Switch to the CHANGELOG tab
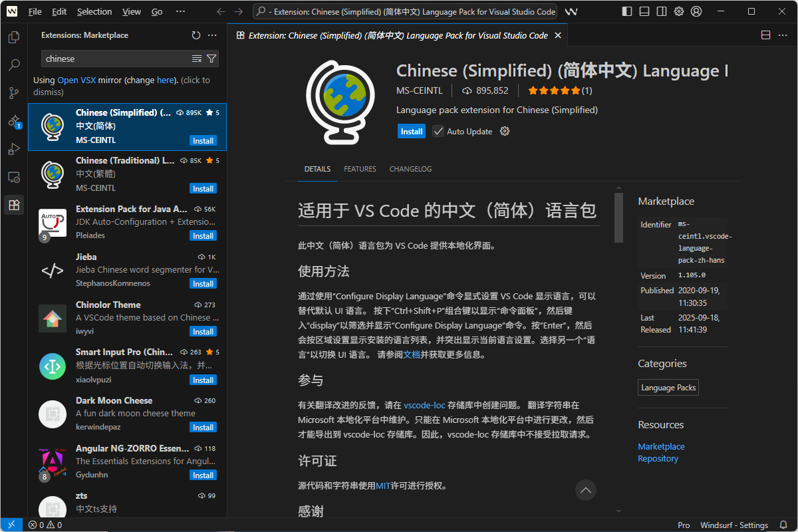This screenshot has height=532, width=798. tap(410, 169)
